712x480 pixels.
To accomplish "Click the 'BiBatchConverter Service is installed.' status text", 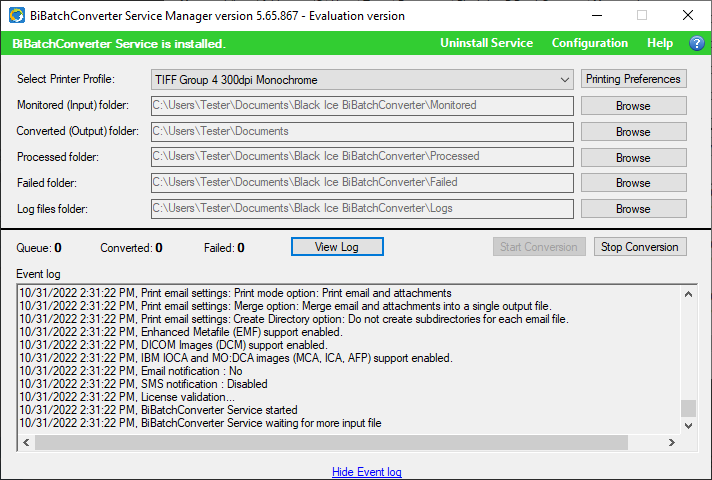I will click(119, 44).
